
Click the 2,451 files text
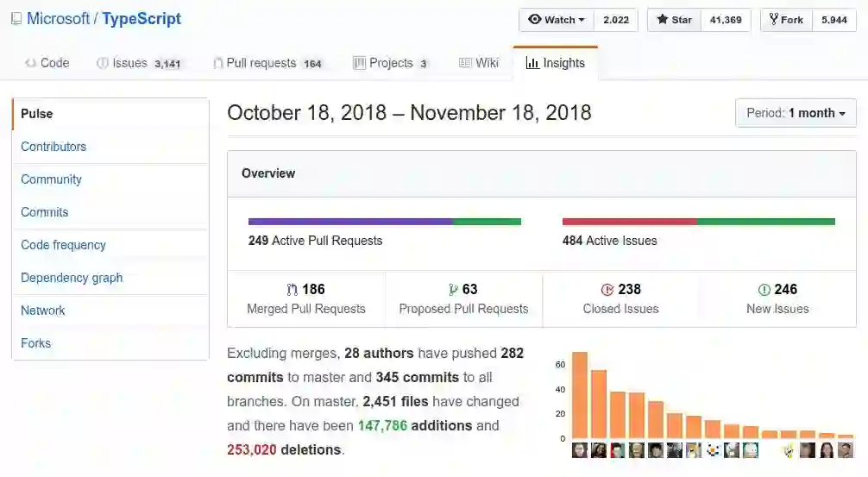[395, 401]
